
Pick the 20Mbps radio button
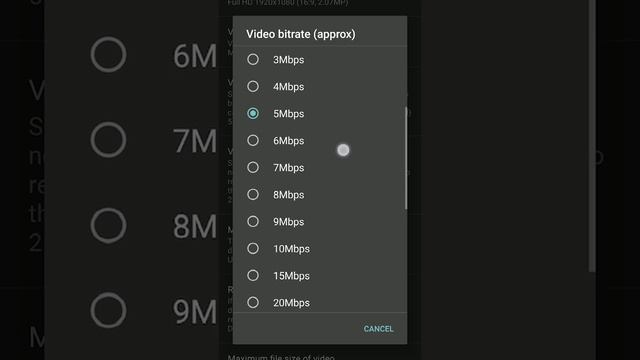253,302
